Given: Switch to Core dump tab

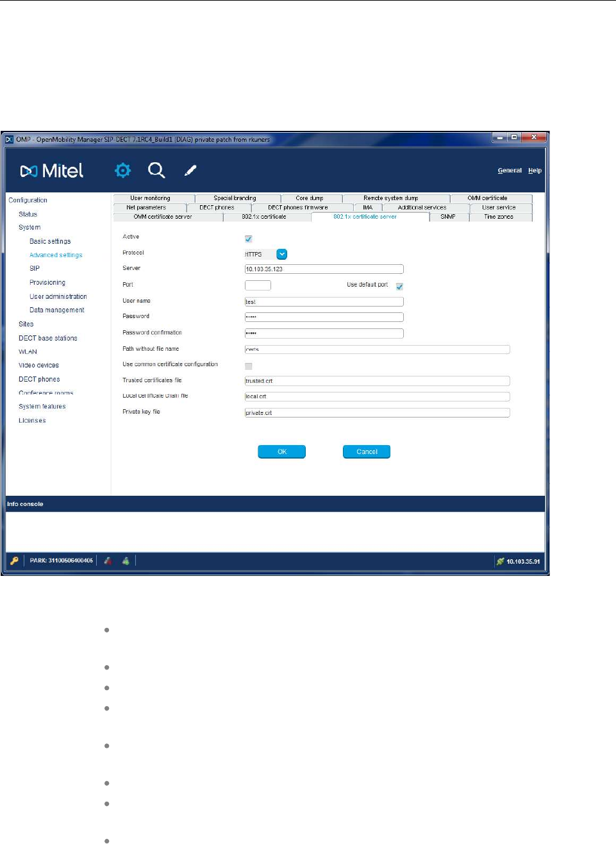Looking at the screenshot, I should (x=312, y=198).
